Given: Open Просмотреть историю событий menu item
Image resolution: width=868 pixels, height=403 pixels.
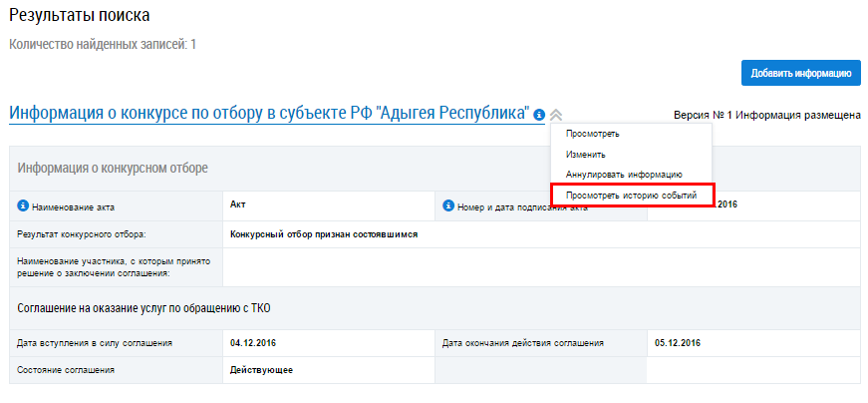Looking at the screenshot, I should [631, 196].
